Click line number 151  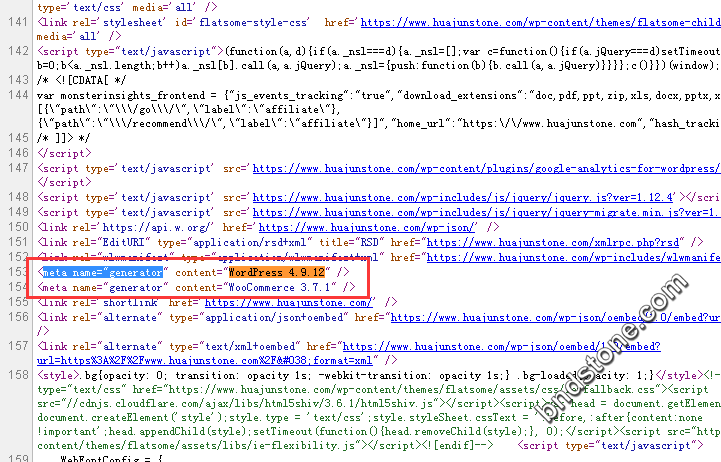point(18,242)
